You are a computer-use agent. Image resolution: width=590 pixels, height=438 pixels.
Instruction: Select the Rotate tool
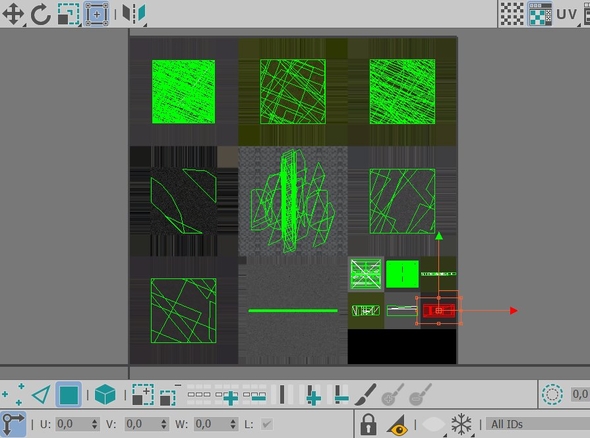pyautogui.click(x=41, y=14)
